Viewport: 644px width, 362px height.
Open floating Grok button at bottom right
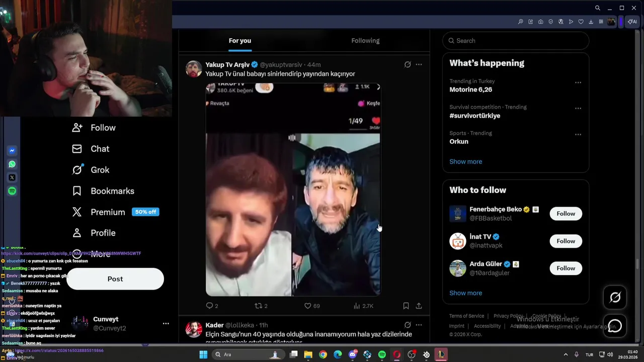[615, 298]
